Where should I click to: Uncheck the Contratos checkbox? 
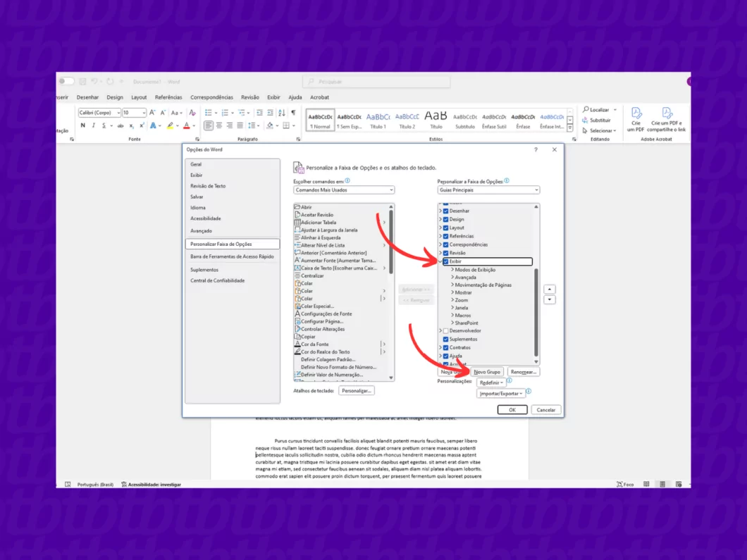(446, 348)
